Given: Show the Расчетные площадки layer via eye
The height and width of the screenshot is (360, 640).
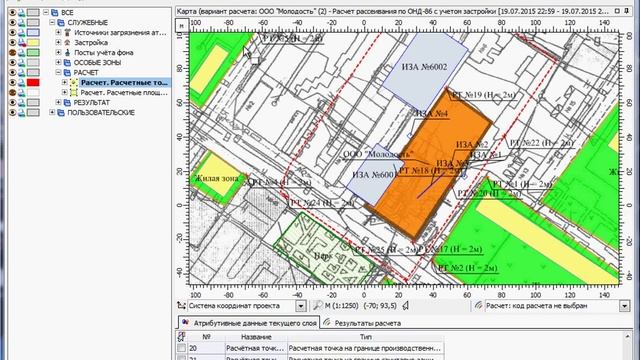Looking at the screenshot, I should pyautogui.click(x=13, y=93).
